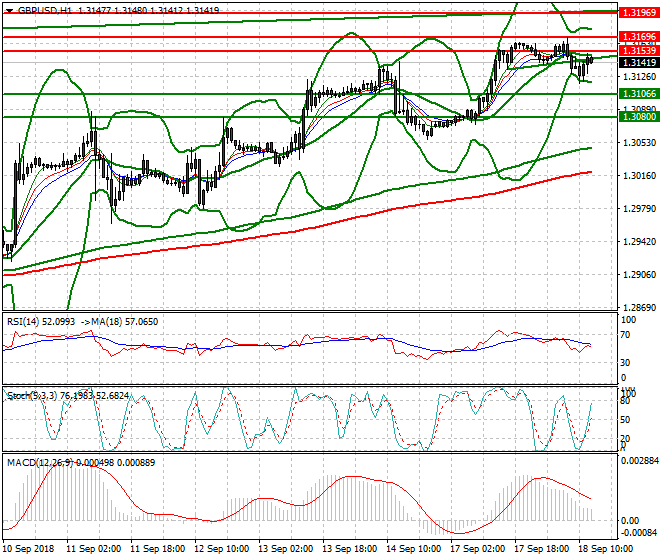Screen dimensions: 660x560
Task: Click the 11 Sep 02:00 time label
Action: pos(93,549)
